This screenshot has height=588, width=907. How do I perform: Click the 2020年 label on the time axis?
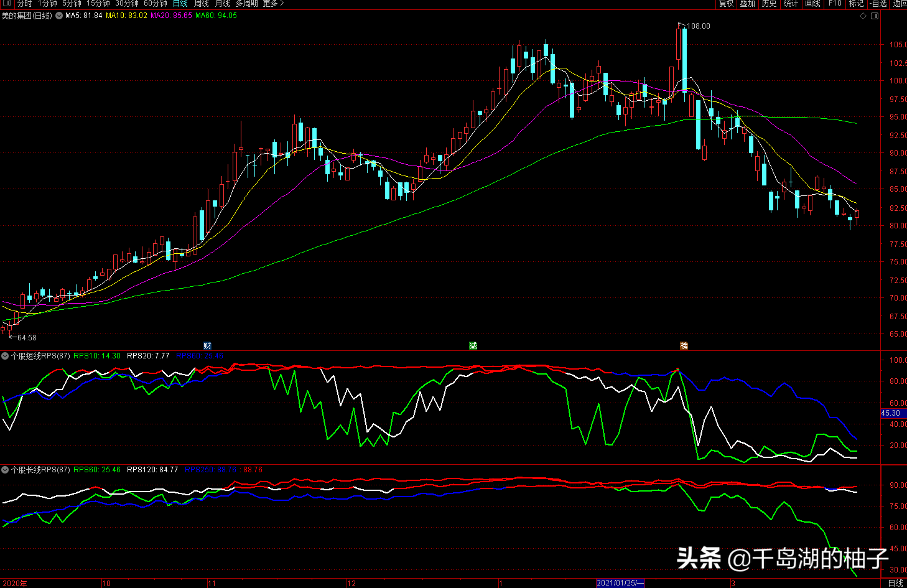tap(14, 584)
